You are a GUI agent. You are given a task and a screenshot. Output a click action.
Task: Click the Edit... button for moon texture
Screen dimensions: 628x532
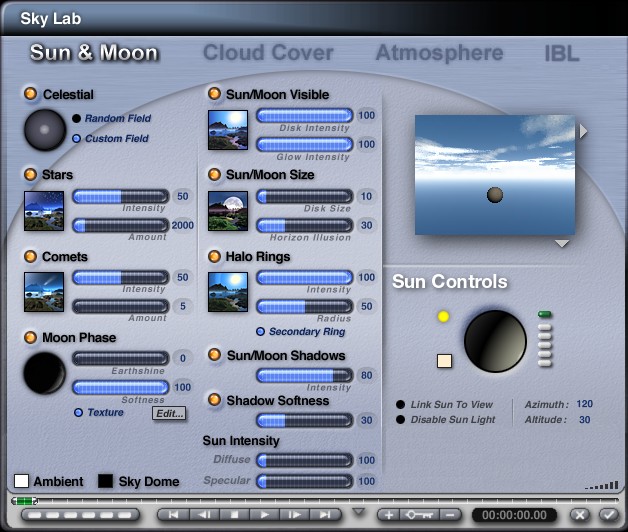coord(169,413)
